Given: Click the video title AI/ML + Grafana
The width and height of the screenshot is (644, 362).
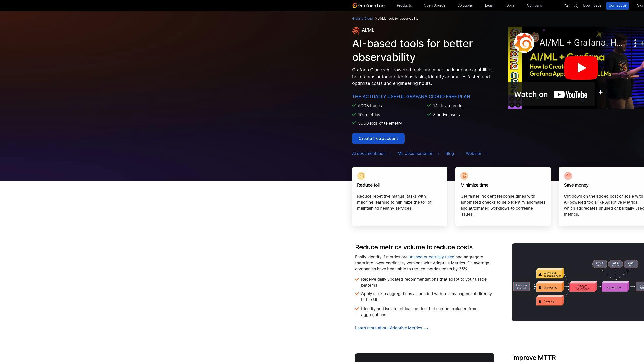Looking at the screenshot, I should pyautogui.click(x=581, y=43).
